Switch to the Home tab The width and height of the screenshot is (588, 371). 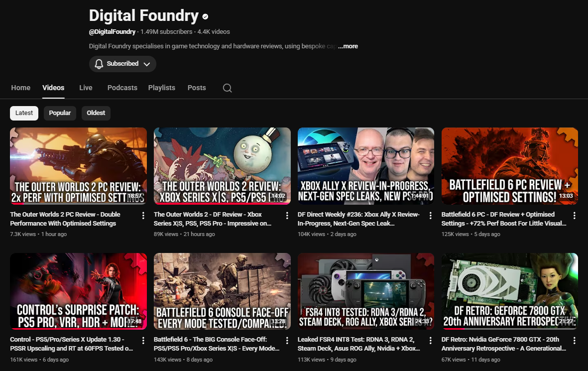click(x=20, y=88)
